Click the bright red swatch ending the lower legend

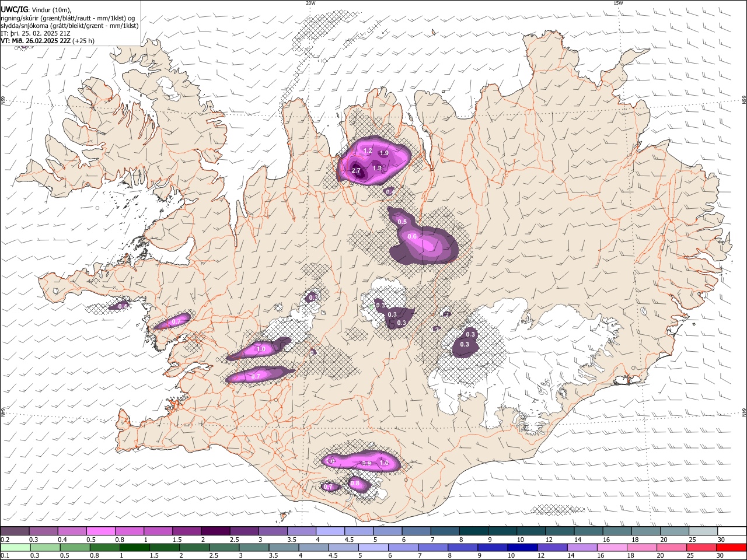click(732, 547)
